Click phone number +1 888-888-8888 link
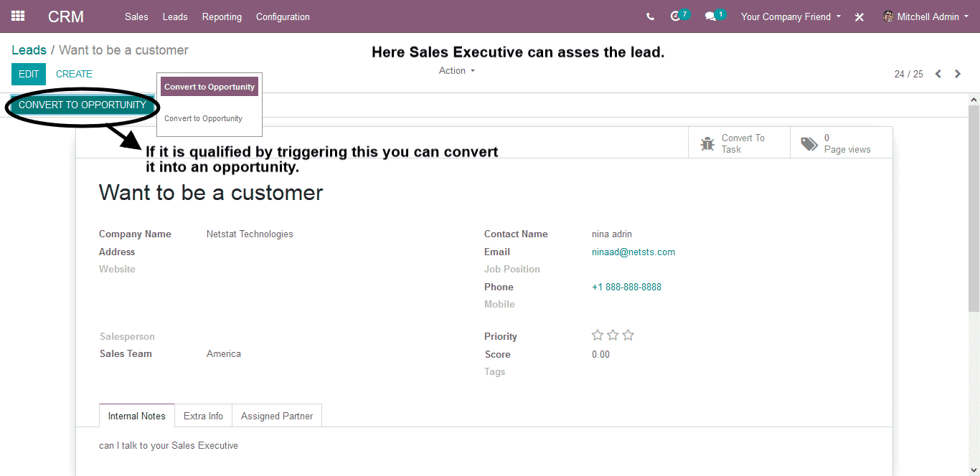The width and height of the screenshot is (980, 476). point(626,287)
